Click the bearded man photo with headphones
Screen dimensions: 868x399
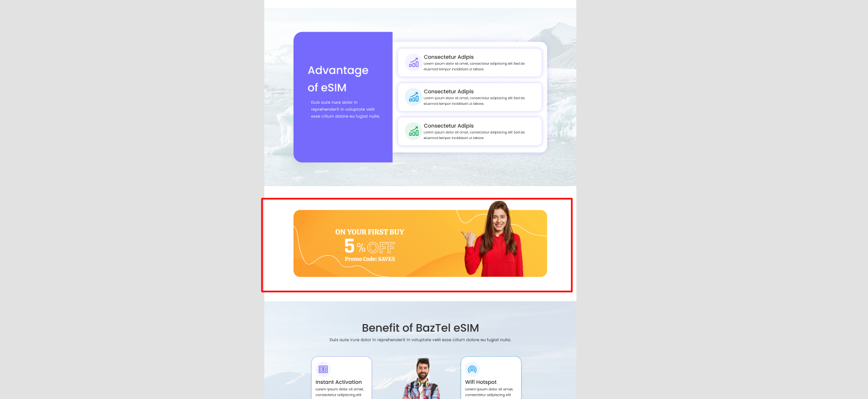422,380
